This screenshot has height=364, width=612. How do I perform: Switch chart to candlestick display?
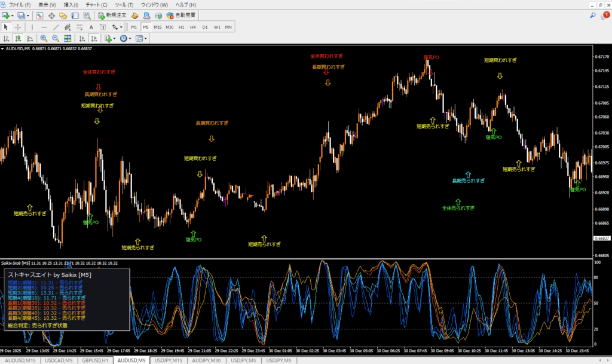(18, 39)
